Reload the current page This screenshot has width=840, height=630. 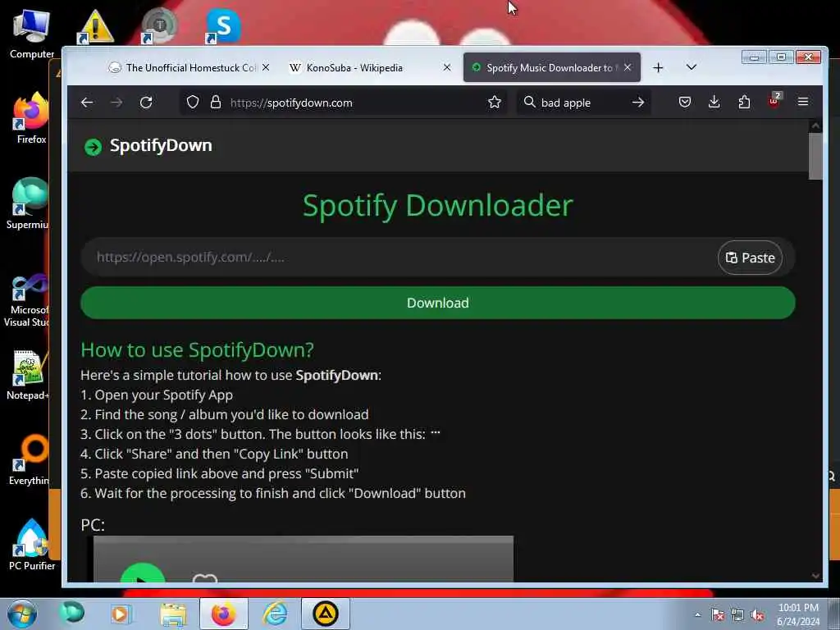coord(146,103)
